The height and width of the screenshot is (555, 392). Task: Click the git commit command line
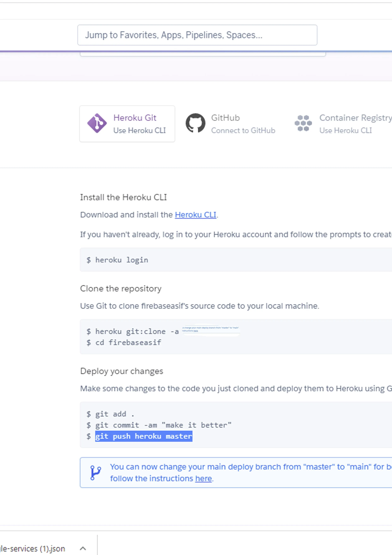tap(159, 425)
